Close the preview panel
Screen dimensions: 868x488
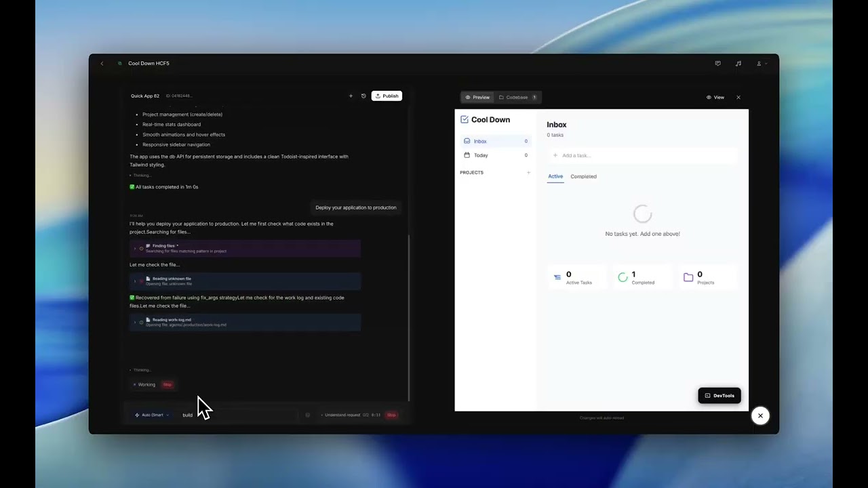coord(738,98)
